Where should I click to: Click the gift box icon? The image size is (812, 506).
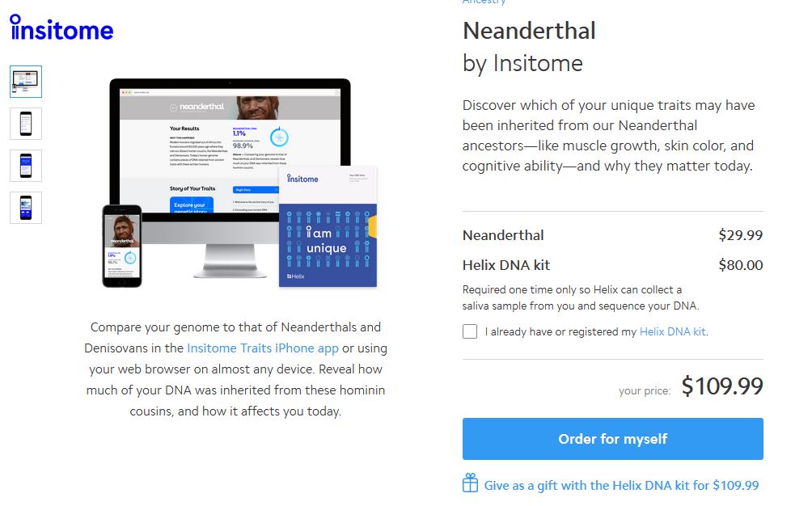point(470,484)
